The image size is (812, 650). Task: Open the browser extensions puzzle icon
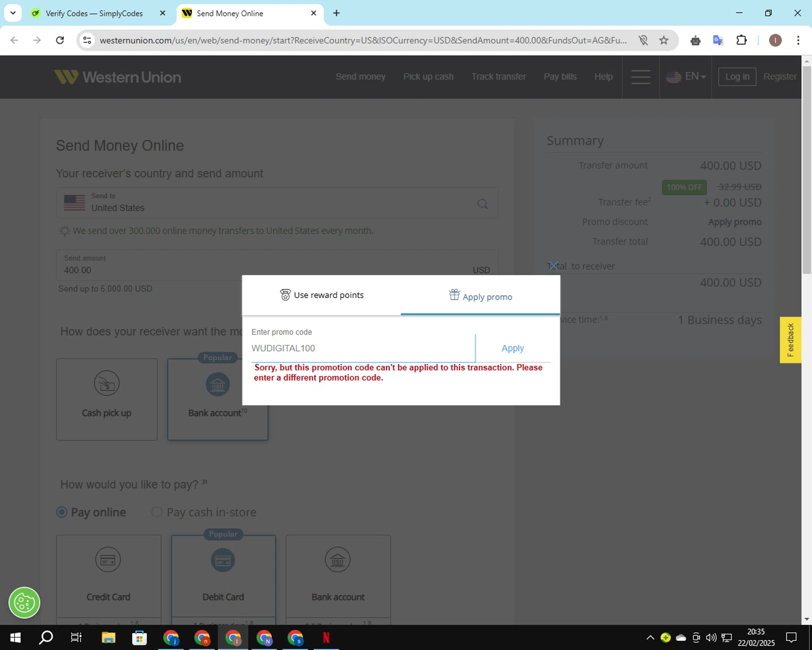pos(742,40)
